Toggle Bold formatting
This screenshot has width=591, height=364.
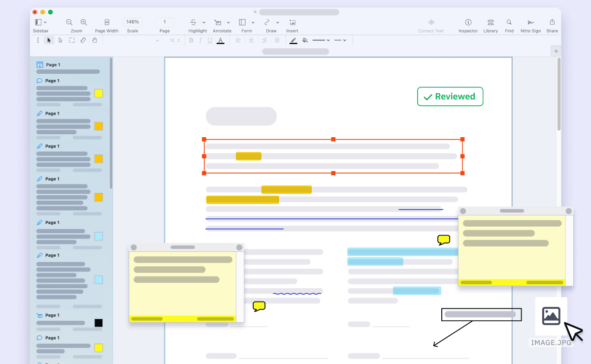click(x=192, y=40)
